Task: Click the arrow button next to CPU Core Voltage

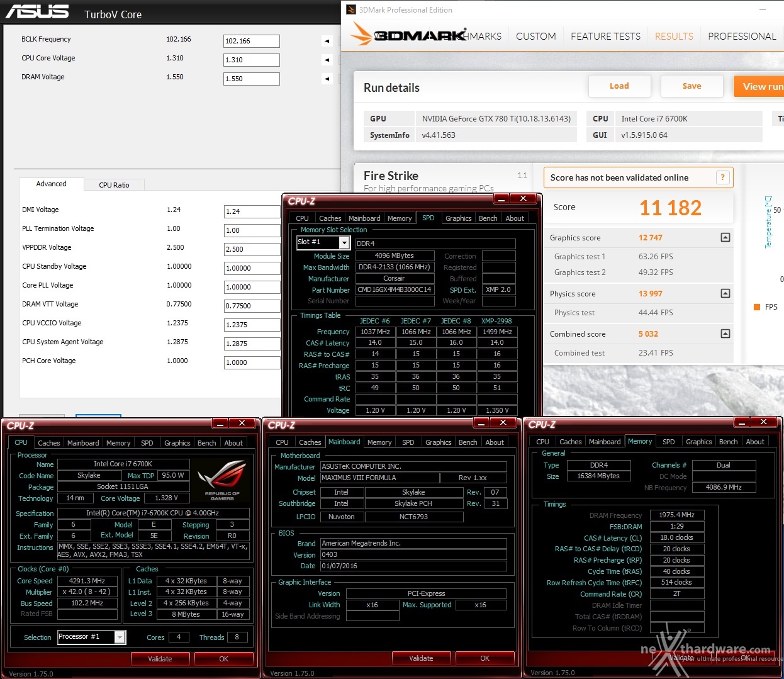Action: (x=327, y=60)
